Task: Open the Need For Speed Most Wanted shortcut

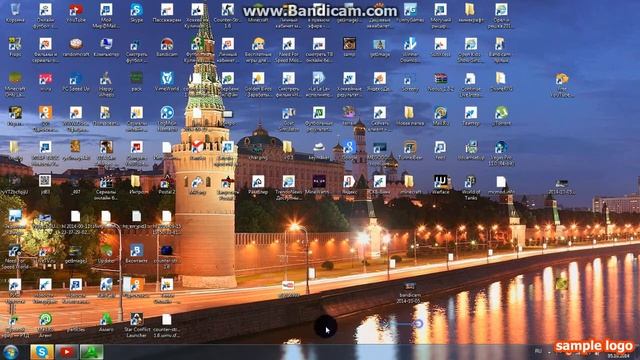Action: 288,49
